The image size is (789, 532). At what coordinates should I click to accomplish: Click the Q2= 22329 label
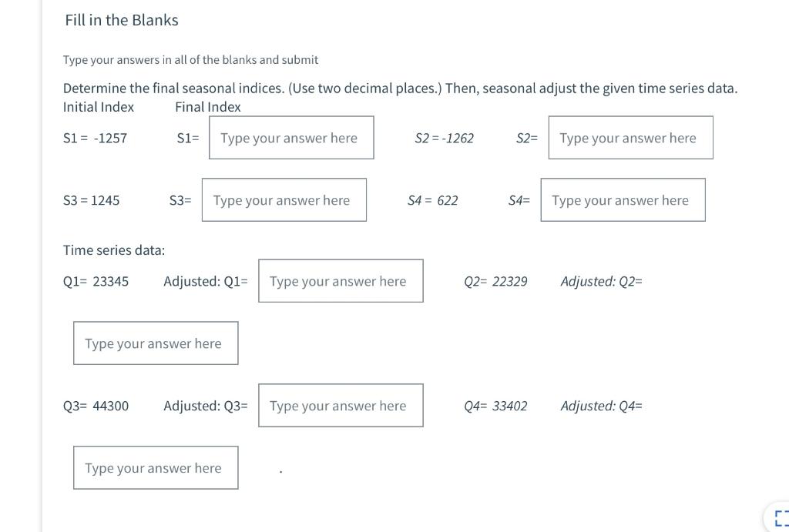click(x=495, y=281)
